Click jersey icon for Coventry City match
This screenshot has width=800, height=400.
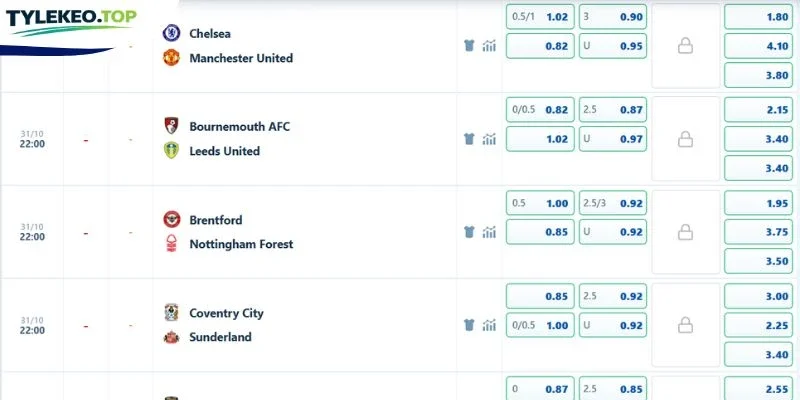(x=469, y=325)
